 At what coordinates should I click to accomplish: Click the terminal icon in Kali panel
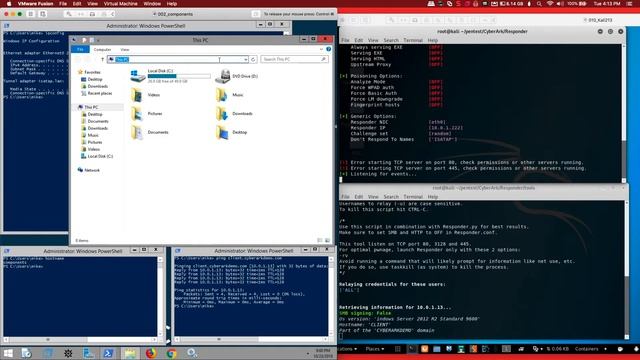click(x=412, y=349)
